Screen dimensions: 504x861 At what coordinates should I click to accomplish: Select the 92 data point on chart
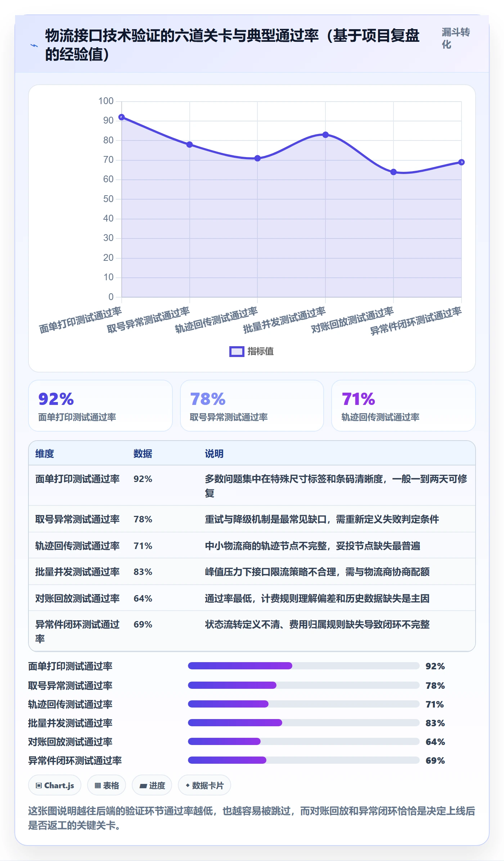[x=122, y=117]
